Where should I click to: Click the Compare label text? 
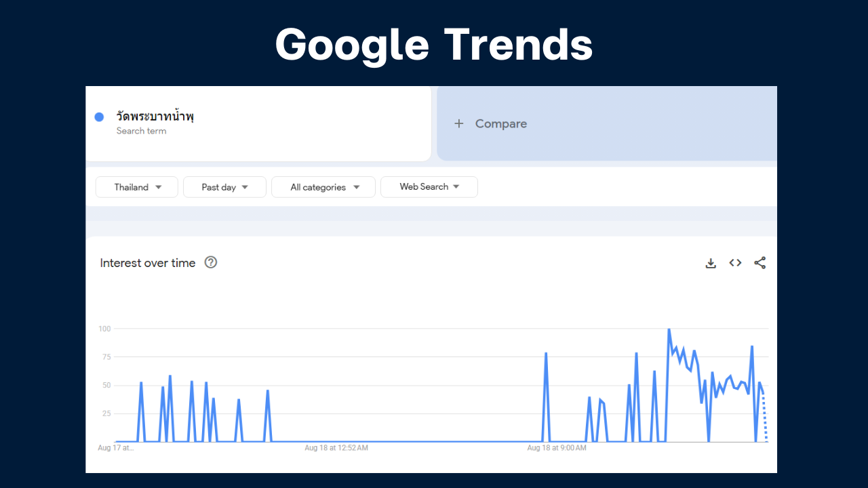[501, 123]
